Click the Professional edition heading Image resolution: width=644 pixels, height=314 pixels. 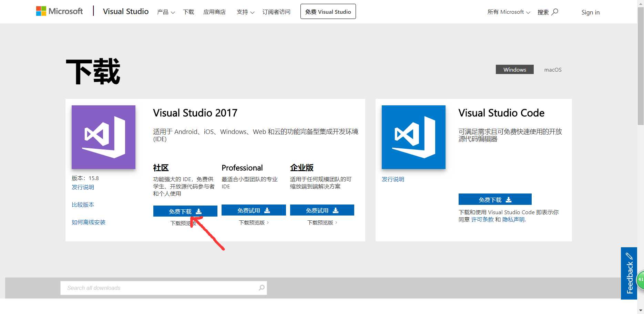click(x=242, y=168)
